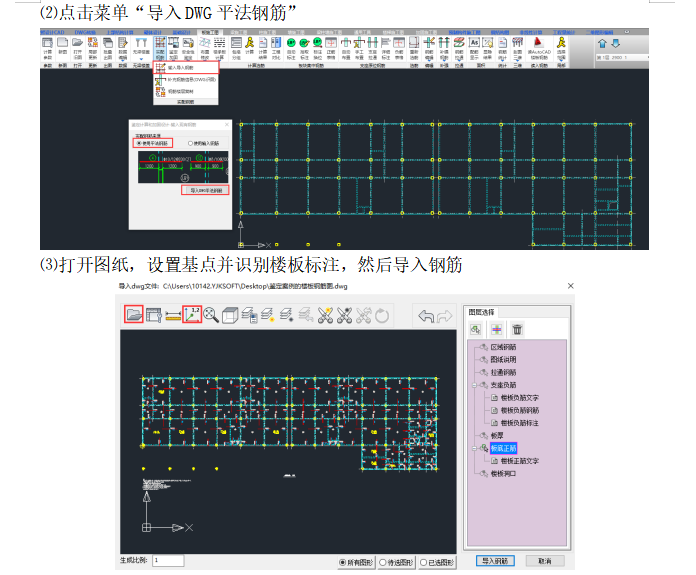The image size is (696, 575).
Task: Click the scissors with dark dot icon
Action: click(x=344, y=315)
